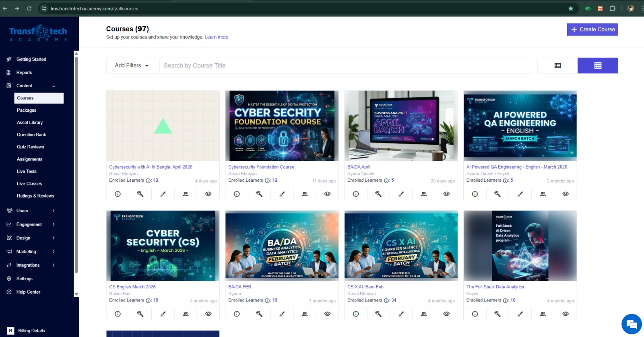Edit Cybersecurity Foundation Course with pencil icon
The height and width of the screenshot is (337, 644).
click(282, 194)
